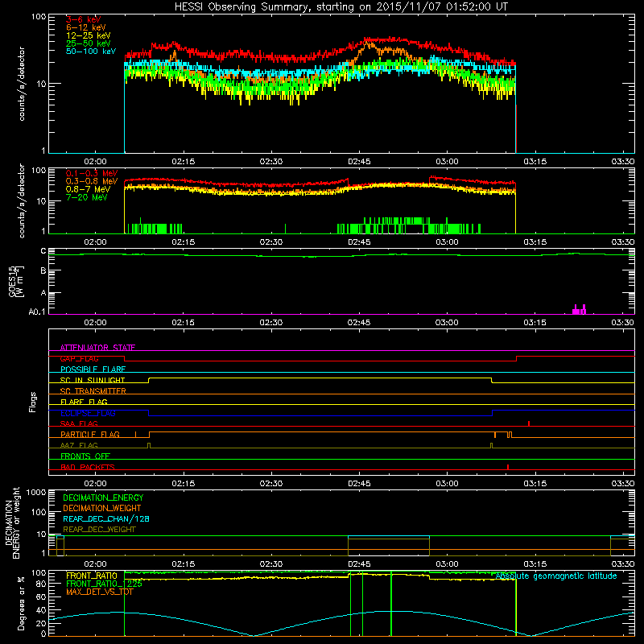Click the magenta spike in the GOES15 panel

click(579, 310)
